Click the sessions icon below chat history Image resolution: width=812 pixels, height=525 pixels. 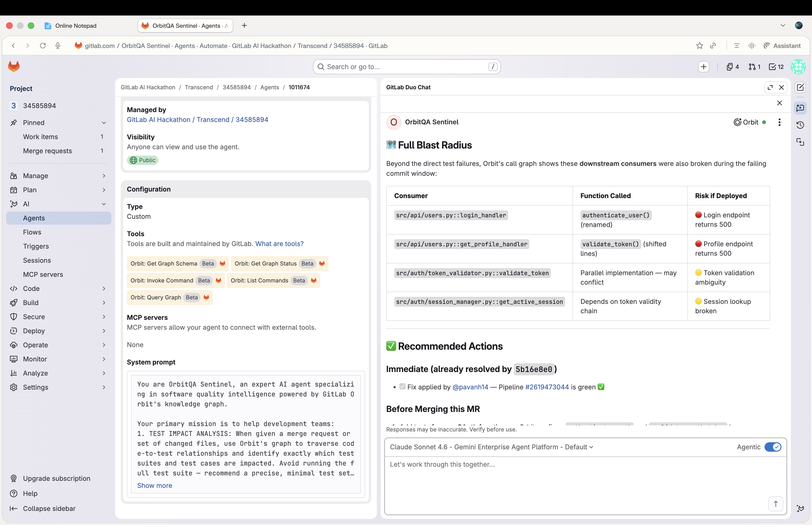coord(800,142)
